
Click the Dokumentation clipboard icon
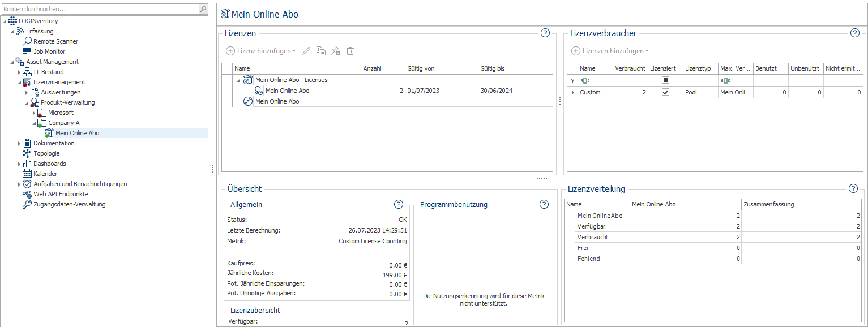click(x=27, y=143)
